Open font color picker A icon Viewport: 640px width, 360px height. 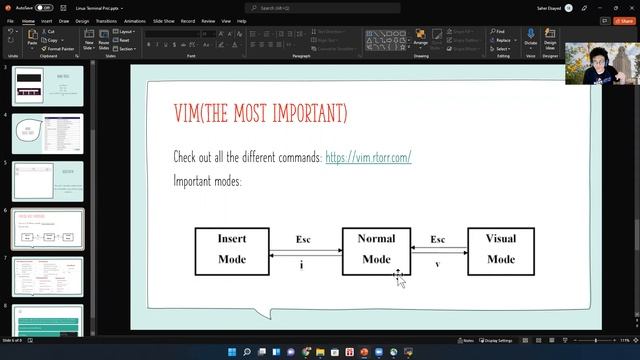(235, 44)
